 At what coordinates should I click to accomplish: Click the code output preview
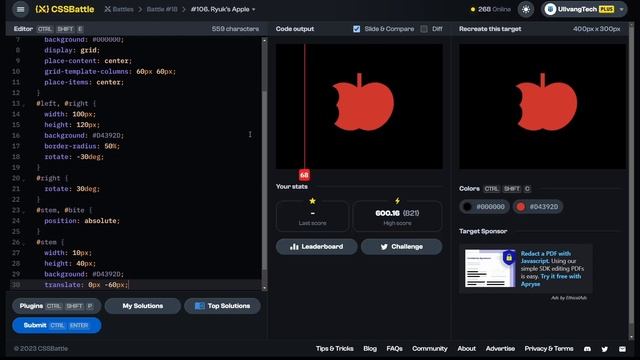pos(359,107)
